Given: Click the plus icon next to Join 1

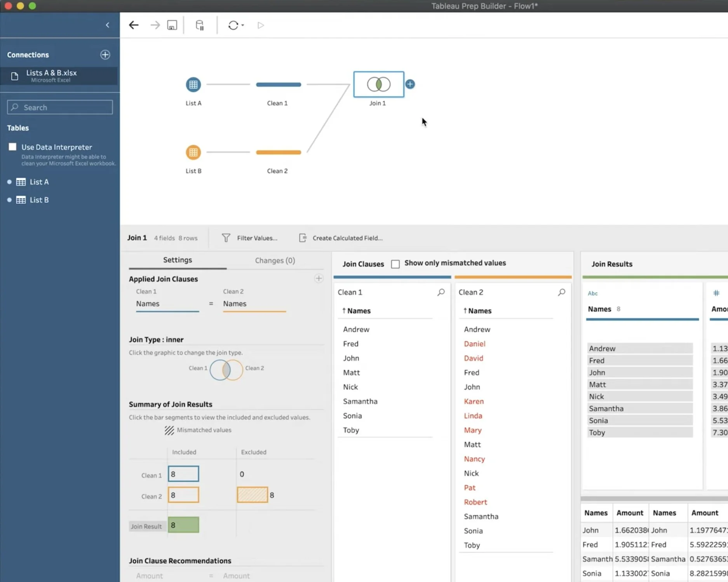Looking at the screenshot, I should (410, 84).
